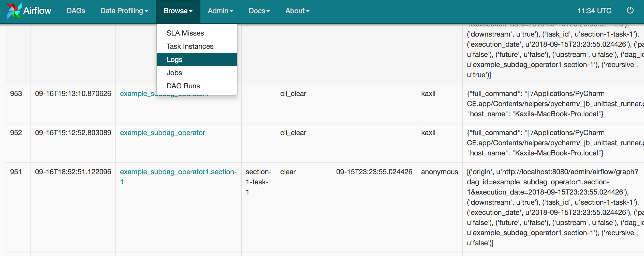Click the 11:34 UTC clock
This screenshot has width=644, height=256.
coord(594,11)
